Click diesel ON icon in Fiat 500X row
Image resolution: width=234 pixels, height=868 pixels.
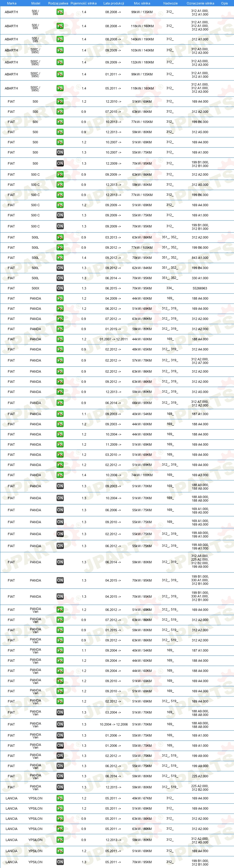pos(60,288)
